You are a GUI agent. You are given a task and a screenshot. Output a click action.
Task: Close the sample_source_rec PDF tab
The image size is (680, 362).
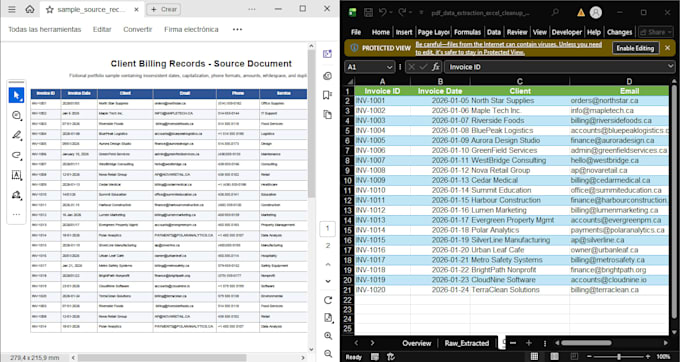(137, 9)
